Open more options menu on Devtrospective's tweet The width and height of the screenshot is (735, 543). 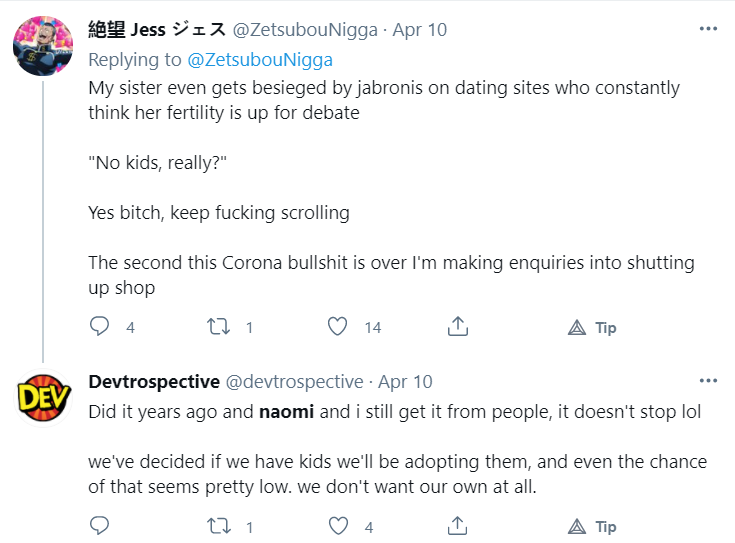708,381
